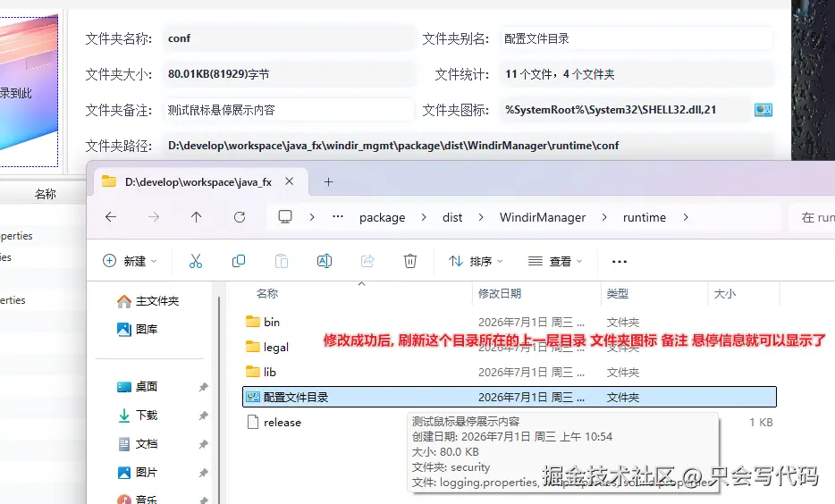Select the 配置文件目录 folder row
The image size is (835, 504).
pos(509,397)
